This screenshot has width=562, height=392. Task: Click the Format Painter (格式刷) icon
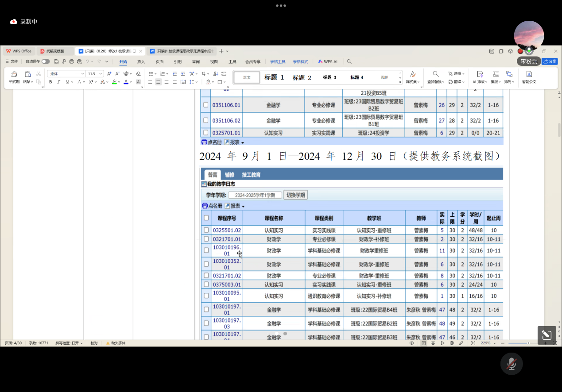[14, 77]
